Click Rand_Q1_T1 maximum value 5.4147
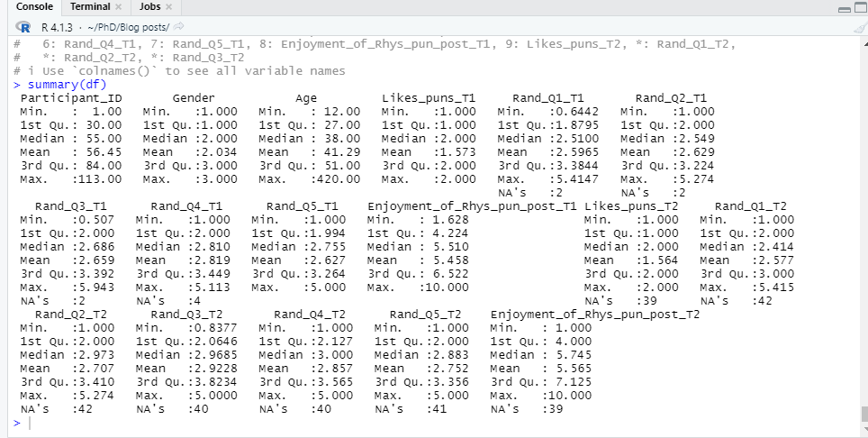 (577, 179)
